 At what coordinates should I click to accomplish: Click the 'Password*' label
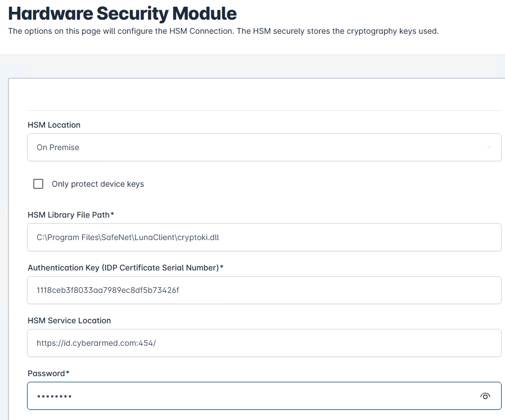pyautogui.click(x=48, y=373)
